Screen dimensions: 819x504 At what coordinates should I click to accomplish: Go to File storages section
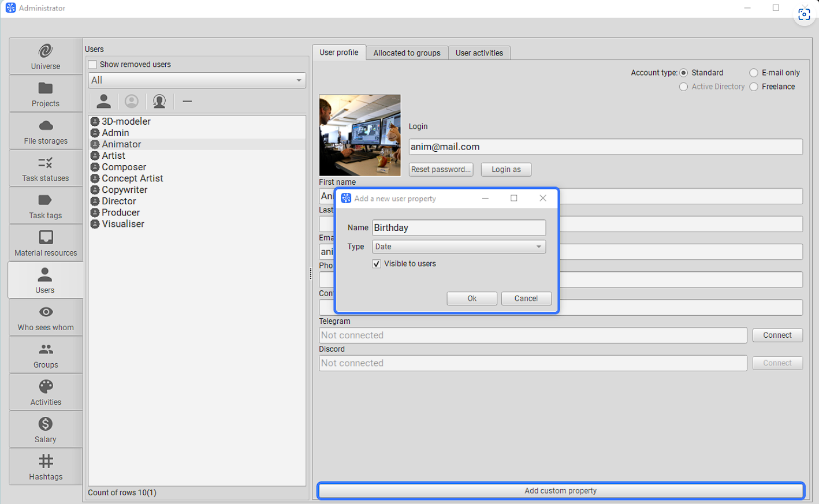tap(46, 131)
